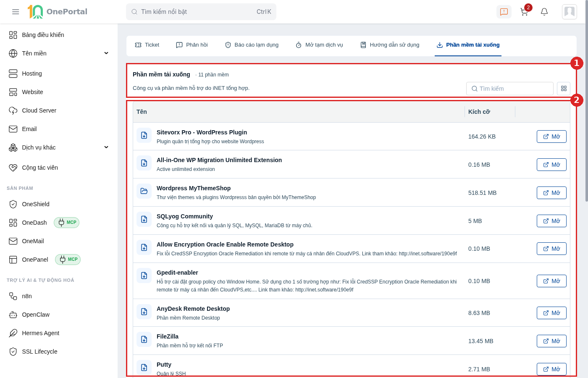Image resolution: width=588 pixels, height=378 pixels.
Task: Click Mở for the Putty row
Action: (551, 369)
